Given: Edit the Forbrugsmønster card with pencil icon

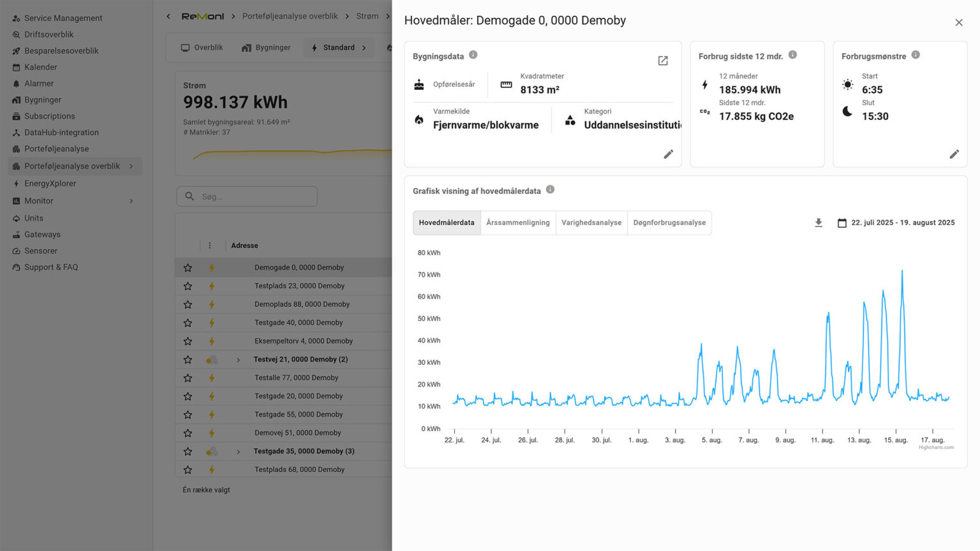Looking at the screenshot, I should tap(954, 154).
